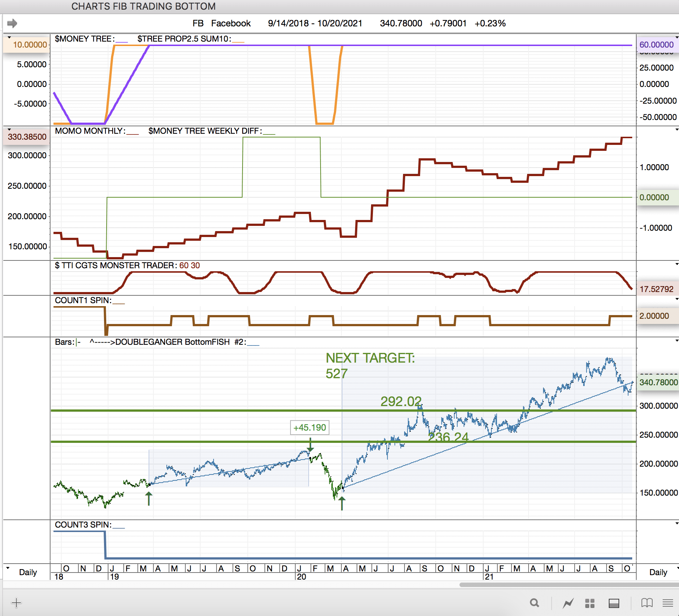Screen dimensions: 679x616
Task: Click the NEXT TARGET: 527 annotation
Action: (370, 366)
